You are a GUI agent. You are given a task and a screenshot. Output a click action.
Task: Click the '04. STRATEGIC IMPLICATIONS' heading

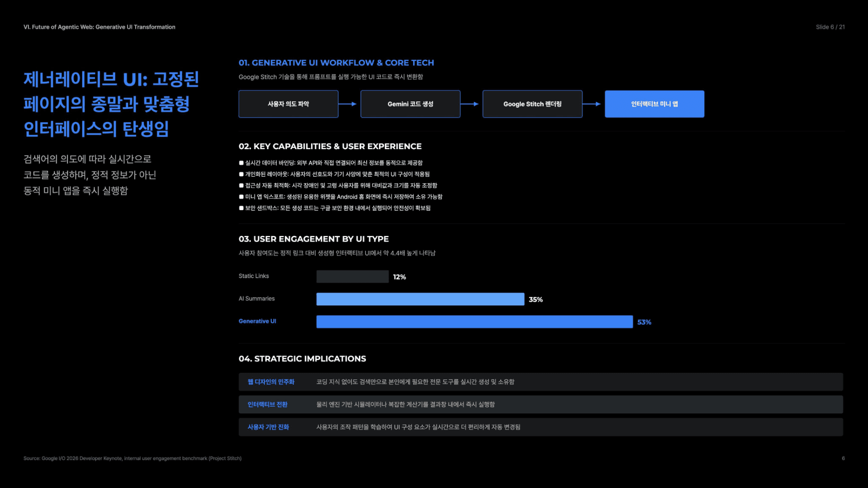click(302, 359)
